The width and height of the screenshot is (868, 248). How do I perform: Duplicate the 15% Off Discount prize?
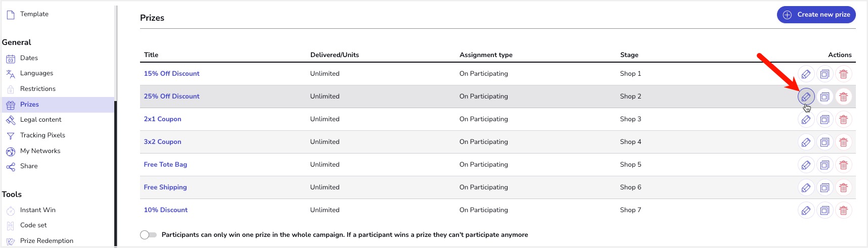point(825,74)
